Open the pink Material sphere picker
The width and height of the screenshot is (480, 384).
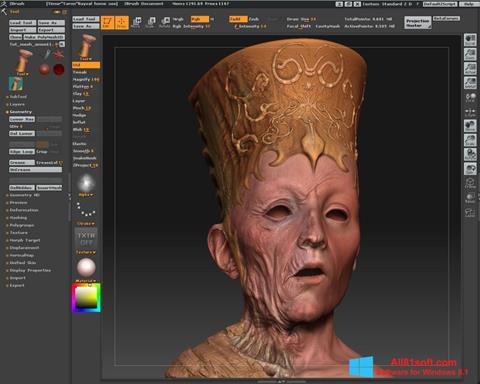coord(86,267)
